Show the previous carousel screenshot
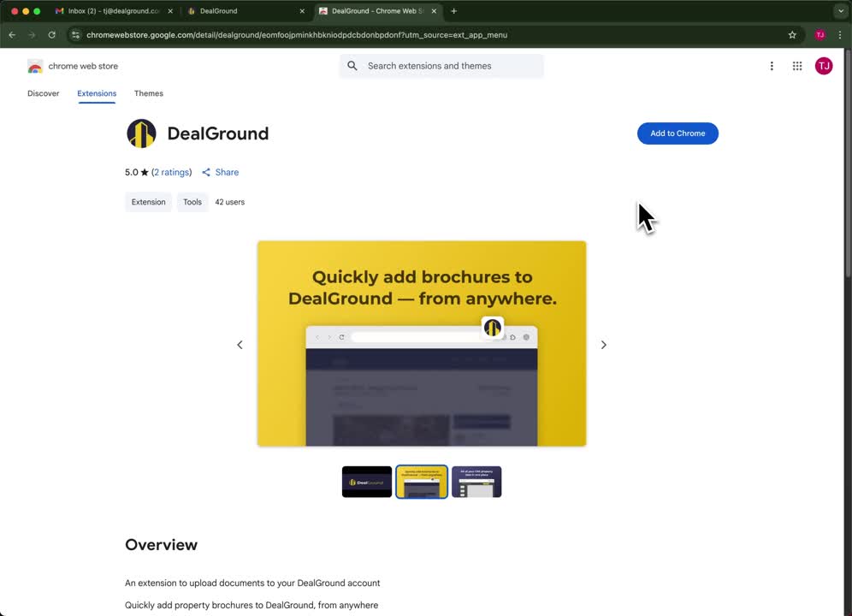 tap(240, 345)
